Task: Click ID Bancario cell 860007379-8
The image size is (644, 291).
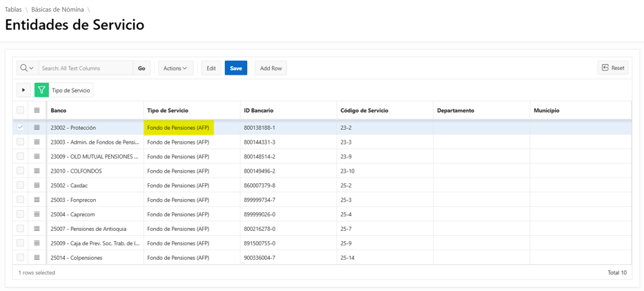Action: (x=289, y=185)
